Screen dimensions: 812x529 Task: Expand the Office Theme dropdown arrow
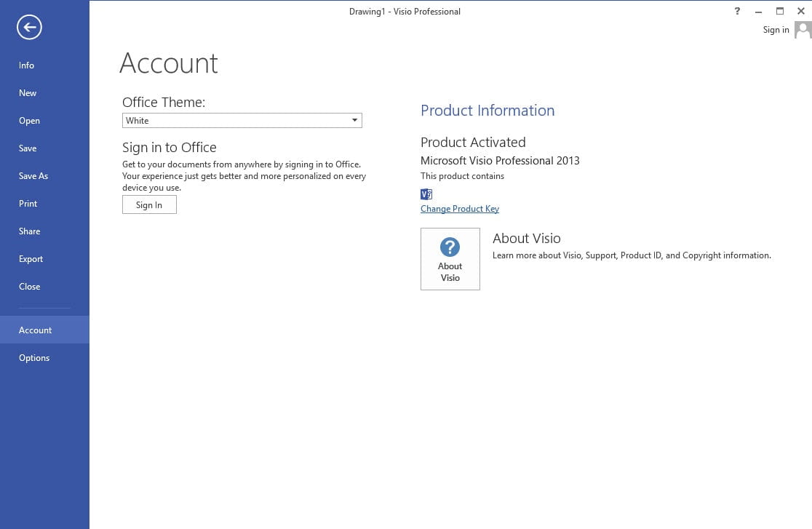tap(354, 121)
